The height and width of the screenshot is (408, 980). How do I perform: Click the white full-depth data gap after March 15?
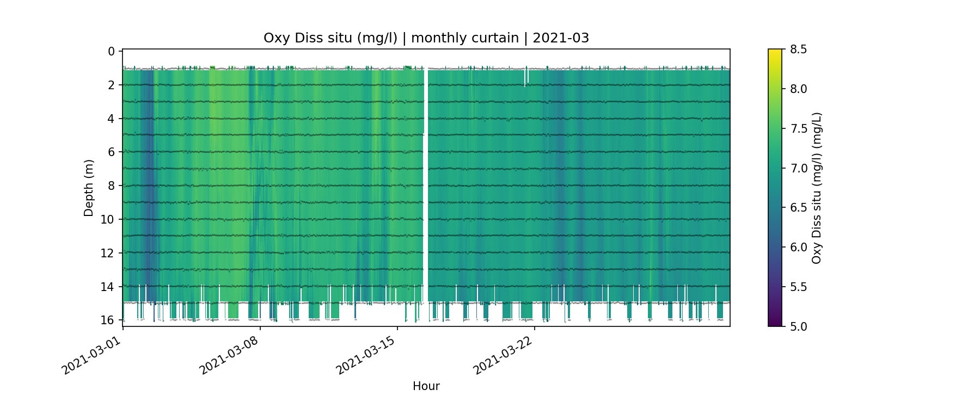(426, 185)
